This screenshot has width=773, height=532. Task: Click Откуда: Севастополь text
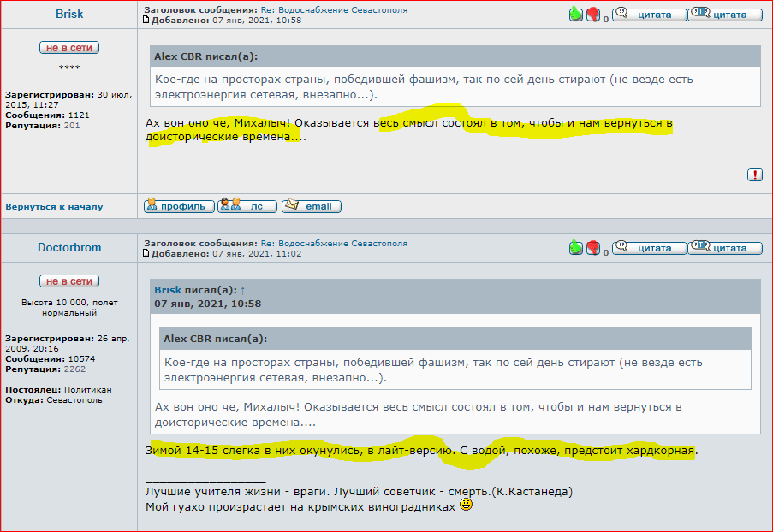pos(54,400)
